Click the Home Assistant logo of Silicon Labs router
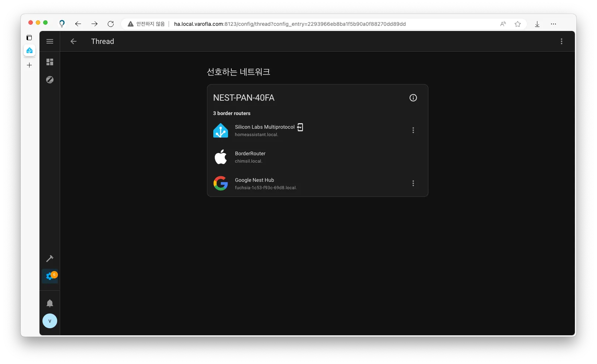The width and height of the screenshot is (597, 364). click(221, 131)
